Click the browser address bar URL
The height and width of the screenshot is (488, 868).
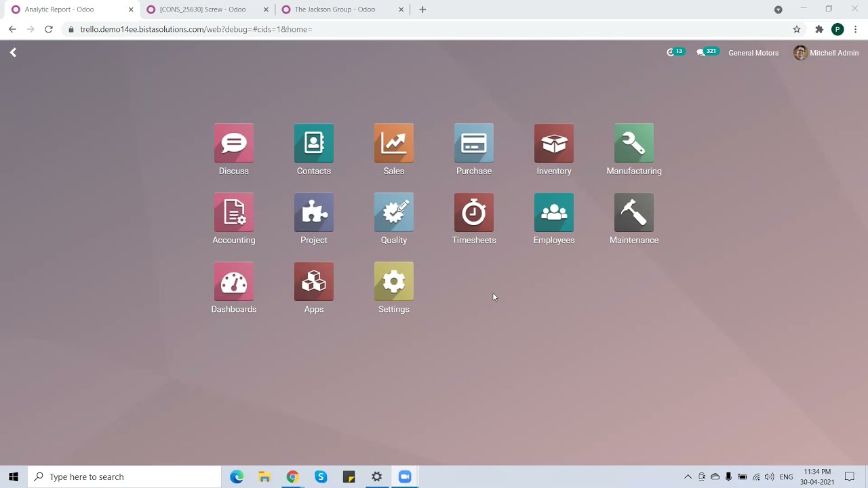196,29
